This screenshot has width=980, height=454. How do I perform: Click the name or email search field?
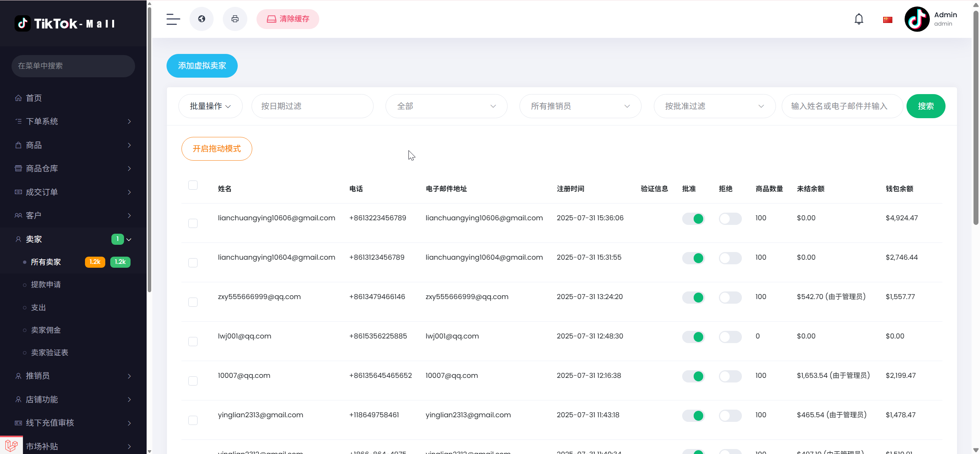click(842, 106)
